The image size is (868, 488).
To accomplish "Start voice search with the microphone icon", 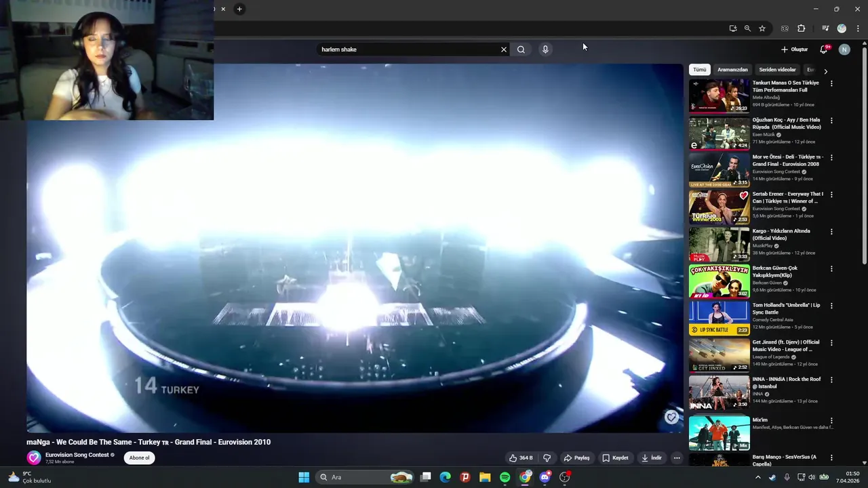I will tap(545, 49).
